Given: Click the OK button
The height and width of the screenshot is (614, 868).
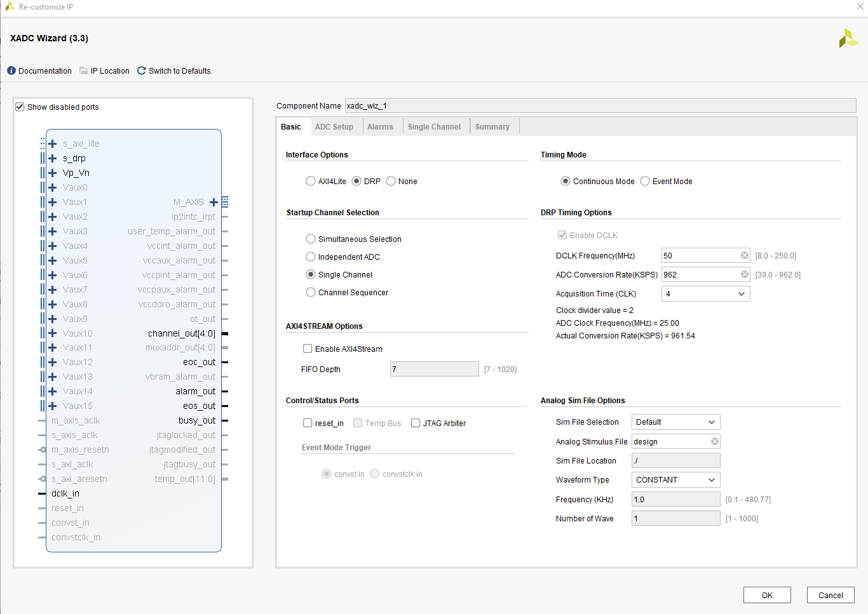Looking at the screenshot, I should click(x=767, y=595).
